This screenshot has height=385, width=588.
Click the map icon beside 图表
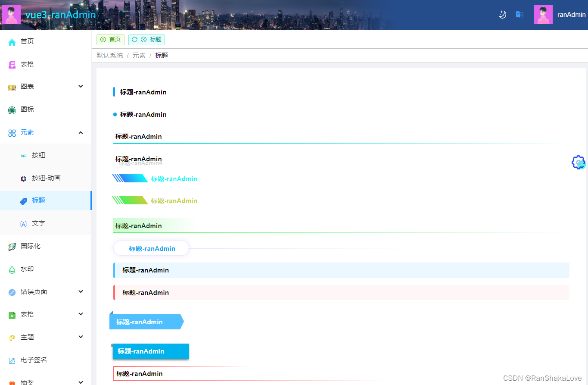click(12, 87)
